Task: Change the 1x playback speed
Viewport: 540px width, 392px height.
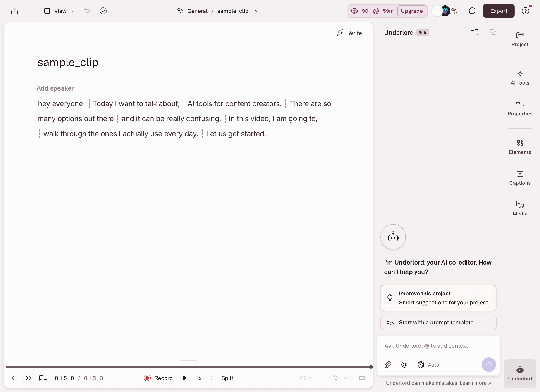Action: [199, 378]
